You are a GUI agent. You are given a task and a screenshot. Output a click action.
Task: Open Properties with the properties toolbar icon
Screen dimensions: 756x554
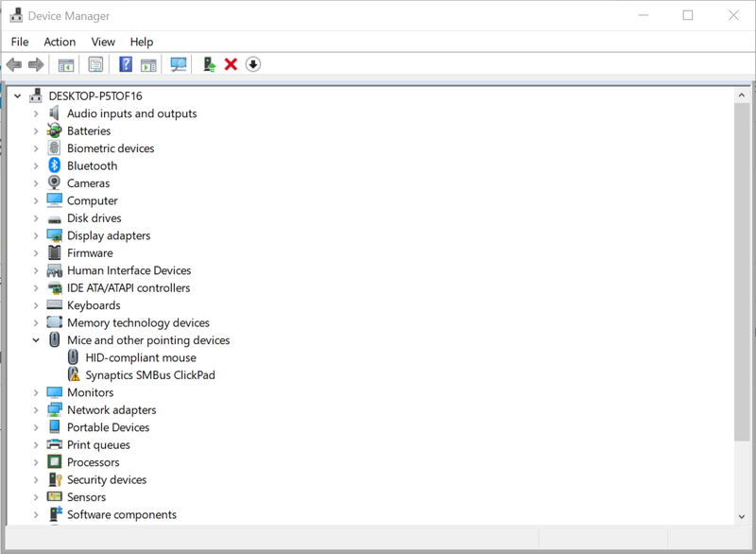[95, 64]
